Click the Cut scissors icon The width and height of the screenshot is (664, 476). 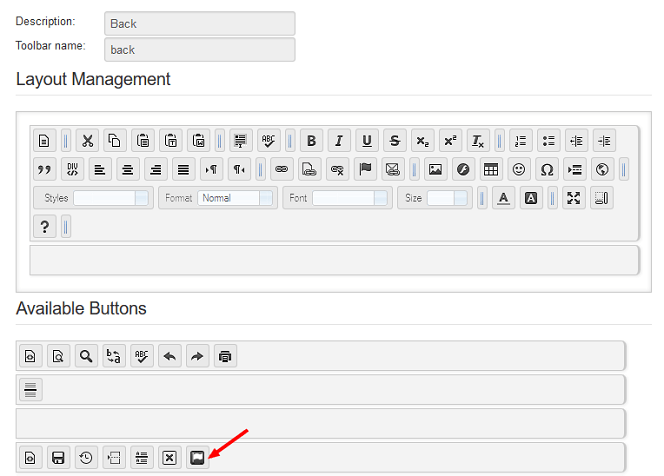[x=87, y=140]
